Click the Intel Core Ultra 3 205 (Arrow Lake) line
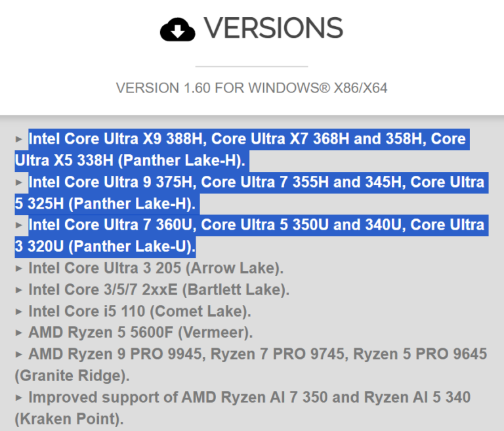The image size is (504, 431). click(156, 268)
